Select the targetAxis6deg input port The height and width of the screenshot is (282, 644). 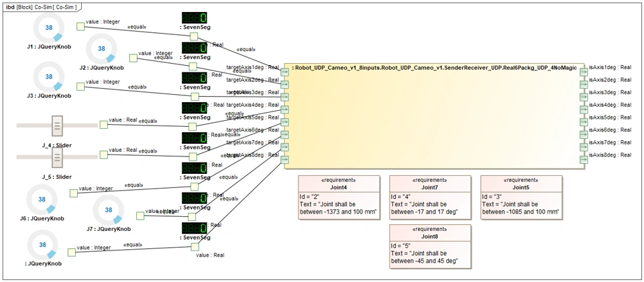(x=284, y=135)
